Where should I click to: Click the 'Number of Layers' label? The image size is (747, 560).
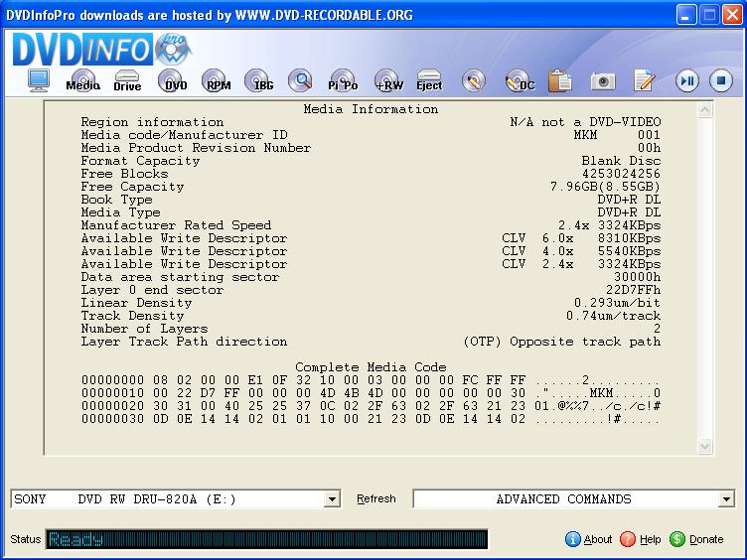coord(144,329)
